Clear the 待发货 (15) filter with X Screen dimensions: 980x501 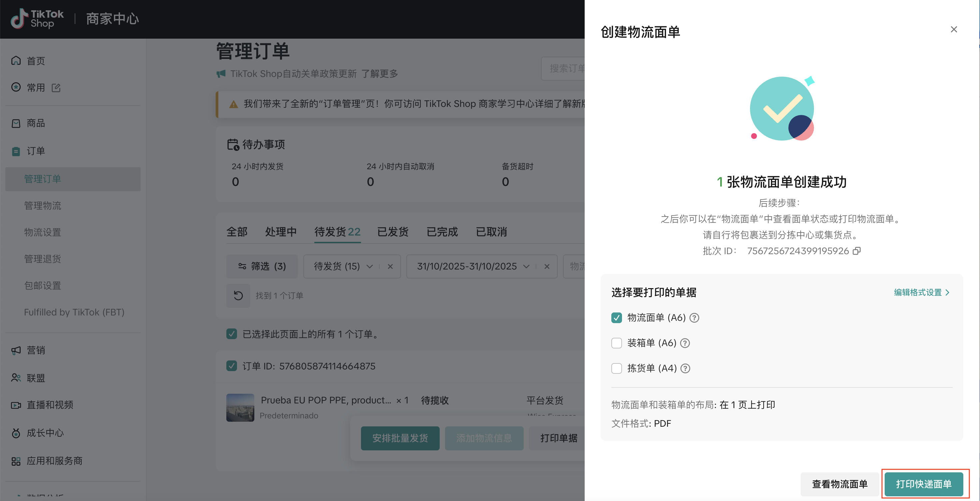coord(390,266)
